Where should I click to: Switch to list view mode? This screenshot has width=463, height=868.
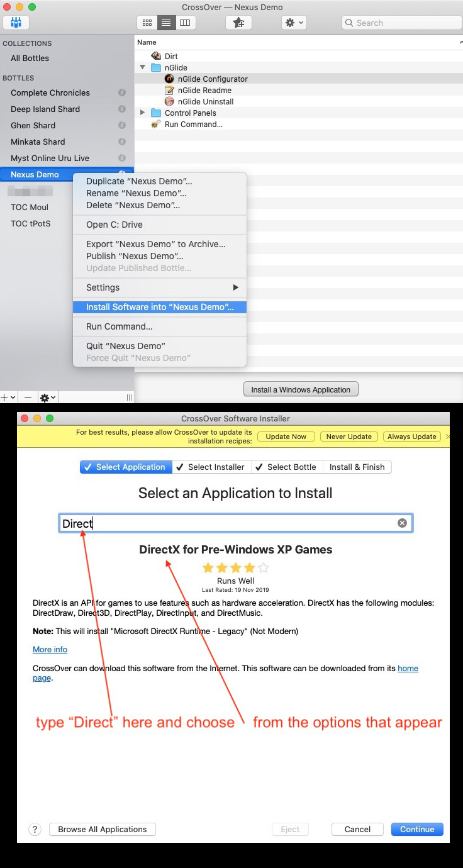click(x=165, y=23)
